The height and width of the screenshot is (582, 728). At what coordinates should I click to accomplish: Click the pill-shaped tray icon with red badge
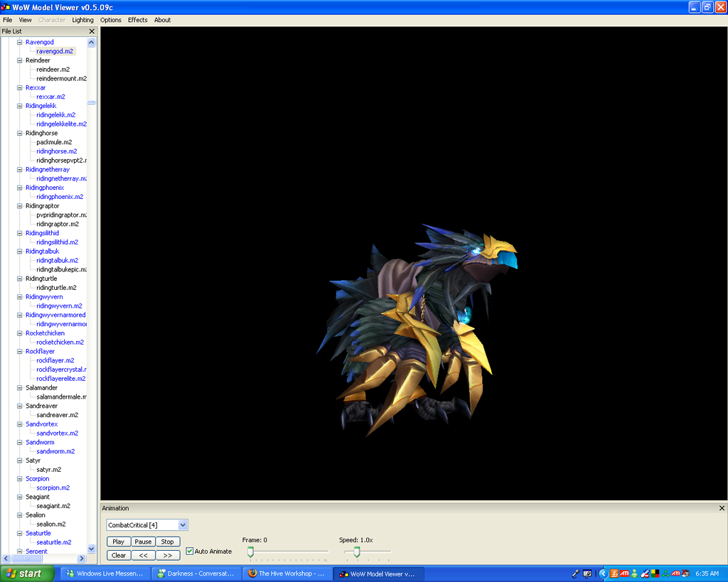[x=645, y=573]
